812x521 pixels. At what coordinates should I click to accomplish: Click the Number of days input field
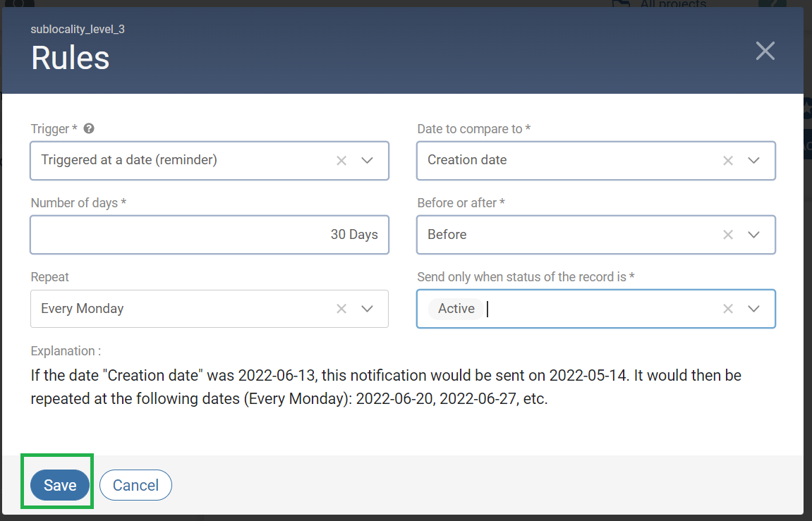click(210, 234)
